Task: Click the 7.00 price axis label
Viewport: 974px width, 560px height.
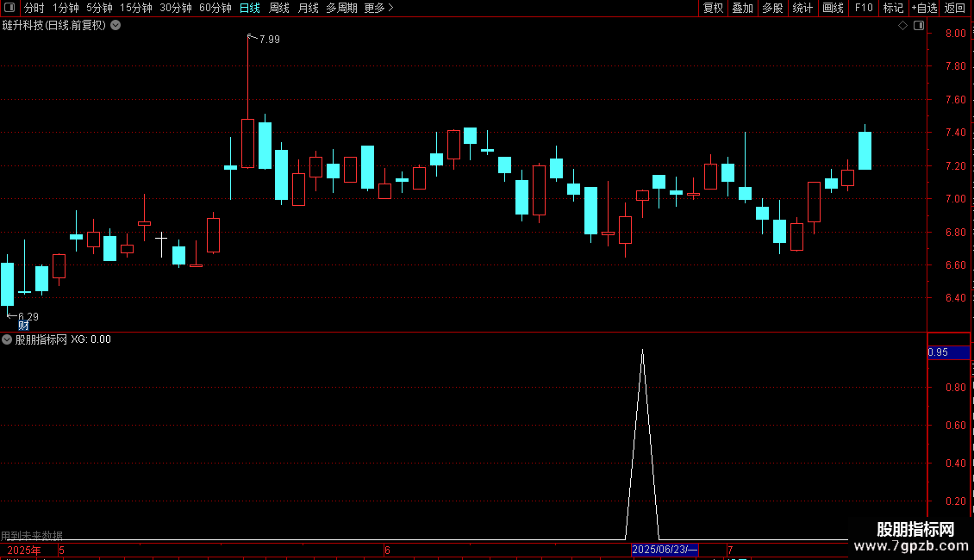Action: click(x=955, y=199)
